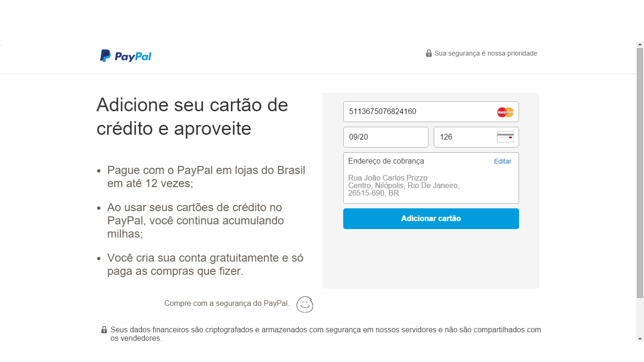Select the security code field 126
Screen dimensions: 644x362
(x=476, y=137)
